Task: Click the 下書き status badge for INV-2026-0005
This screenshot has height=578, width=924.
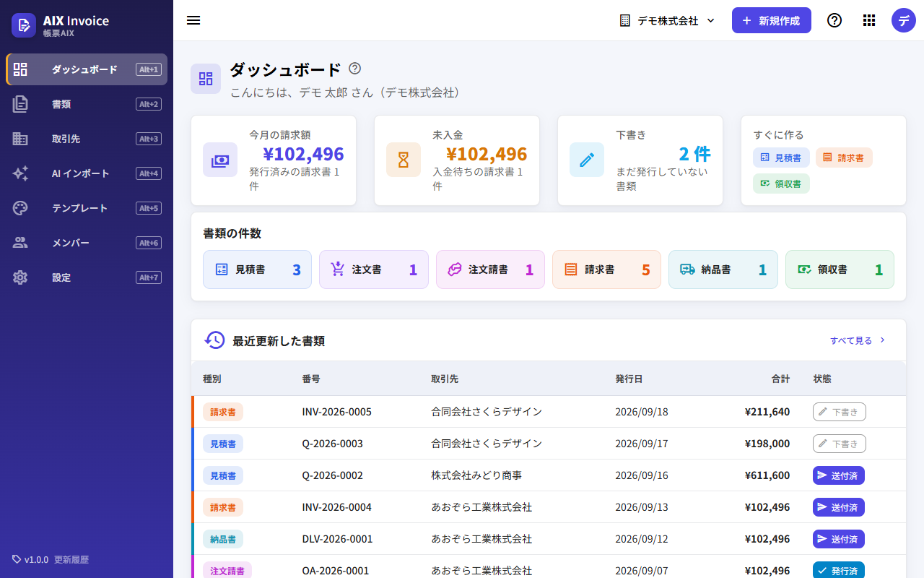Action: (x=840, y=412)
